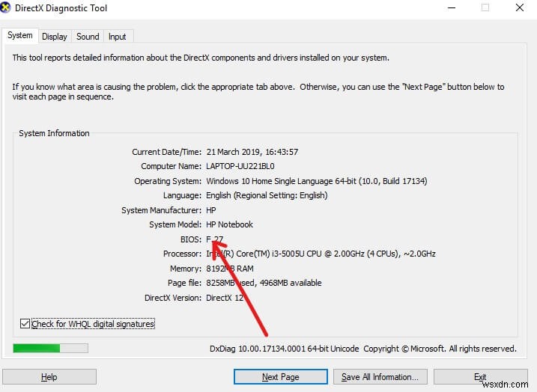Click the English (Regional Setting: English) value
The height and width of the screenshot is (392, 537).
(x=267, y=195)
